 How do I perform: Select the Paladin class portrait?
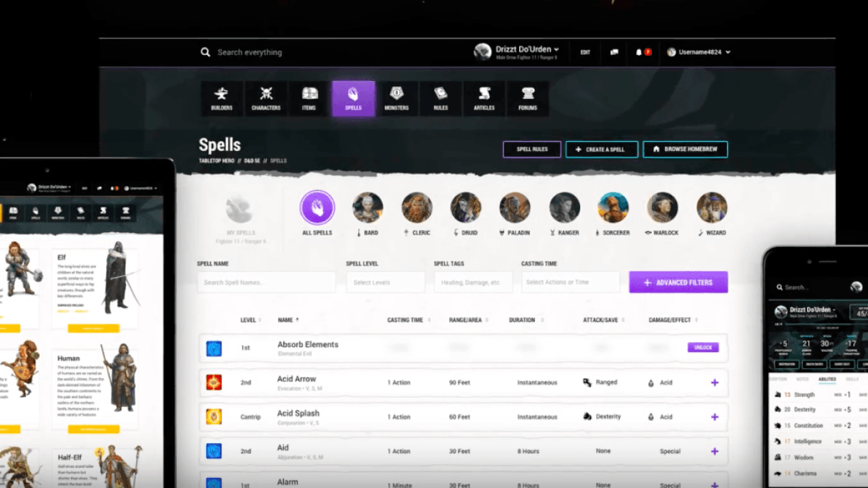[x=514, y=207]
